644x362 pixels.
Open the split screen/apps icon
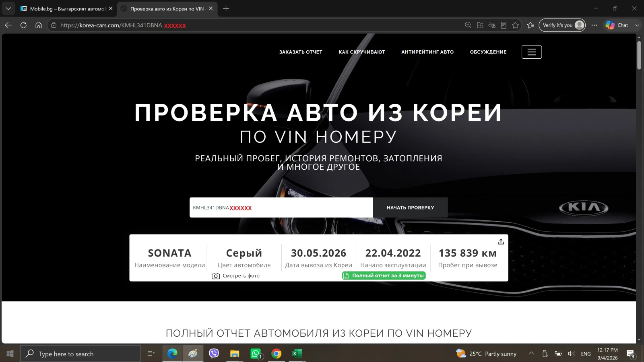pos(480,25)
